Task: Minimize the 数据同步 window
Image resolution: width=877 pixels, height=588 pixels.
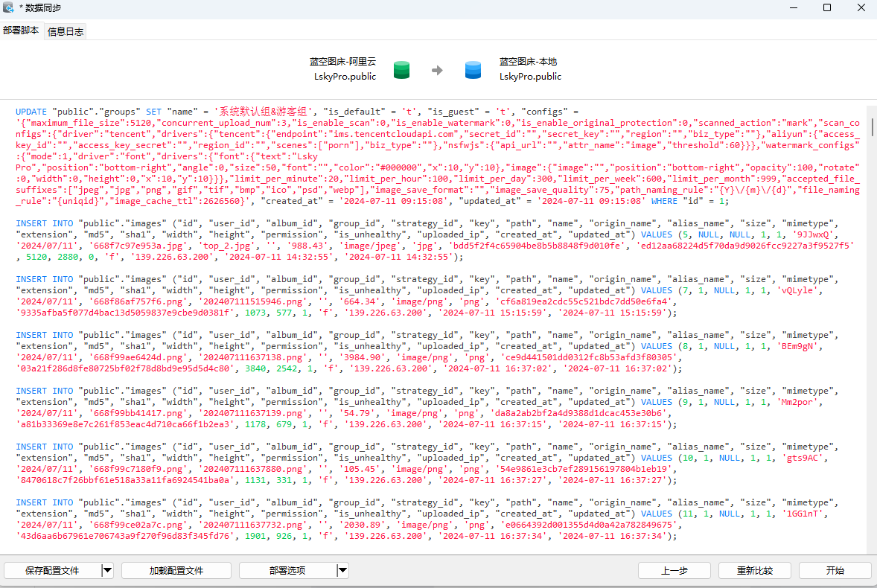Action: coord(794,8)
